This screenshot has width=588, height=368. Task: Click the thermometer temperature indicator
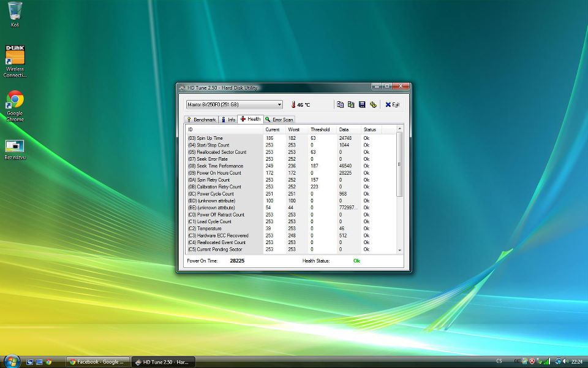(x=293, y=105)
